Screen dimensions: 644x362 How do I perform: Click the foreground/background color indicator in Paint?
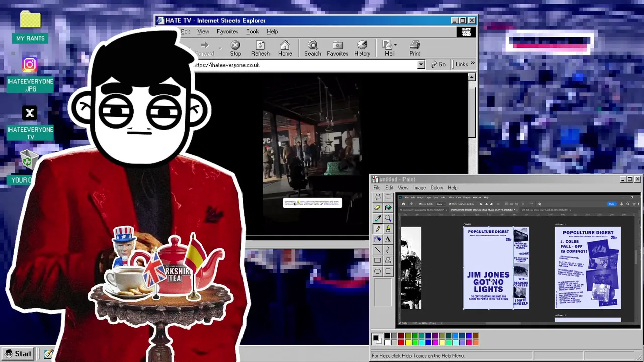point(377,339)
